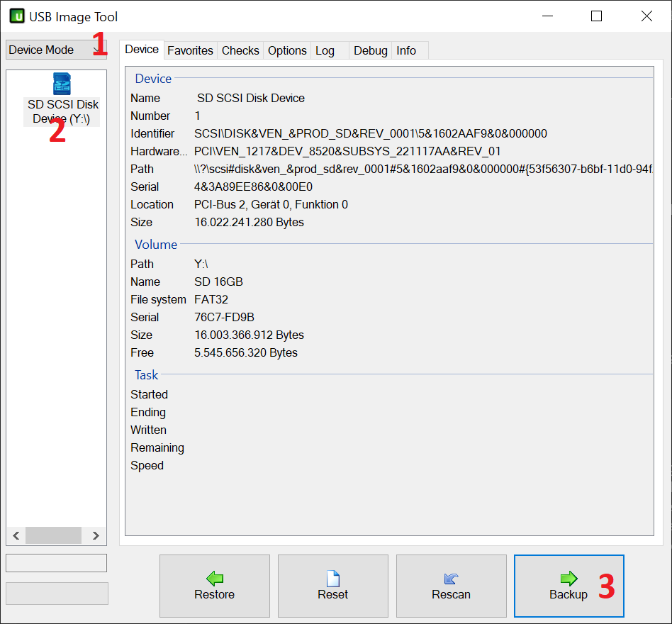Image resolution: width=672 pixels, height=624 pixels.
Task: Click the Reset blank page icon
Action: [333, 579]
